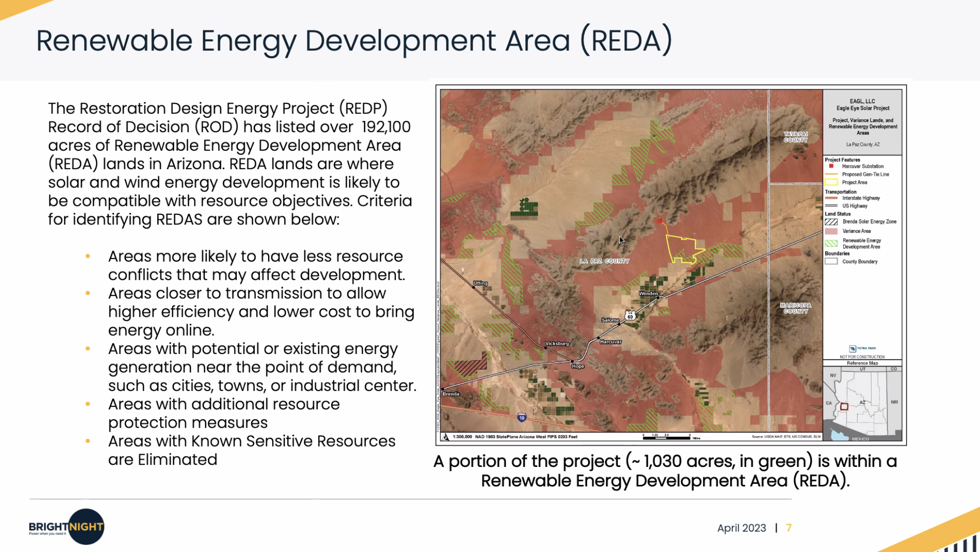
Task: Click the red square on the reference map
Action: click(844, 406)
